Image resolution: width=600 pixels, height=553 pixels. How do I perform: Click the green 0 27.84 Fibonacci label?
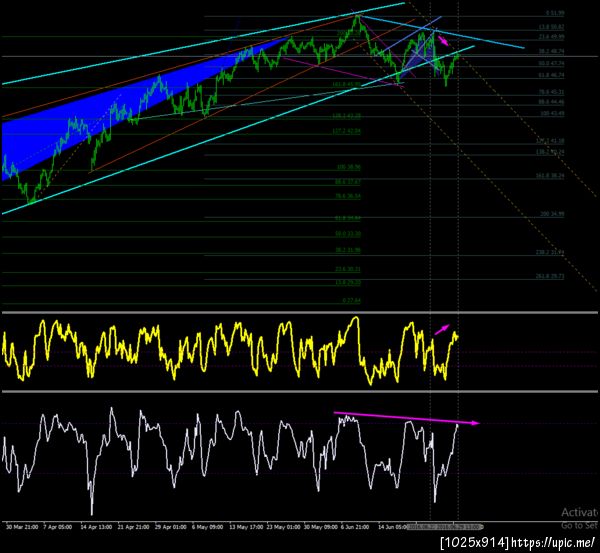point(351,300)
